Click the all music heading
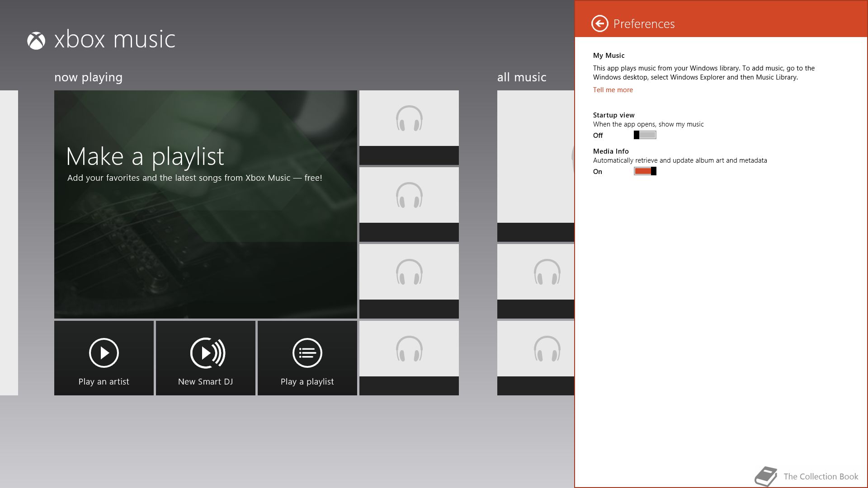868x488 pixels. point(522,77)
